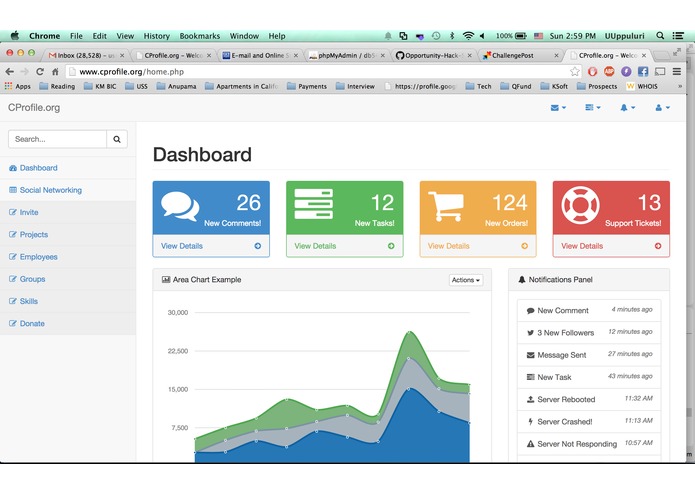695x494 pixels.
Task: Click the life ring support icon
Action: (580, 206)
